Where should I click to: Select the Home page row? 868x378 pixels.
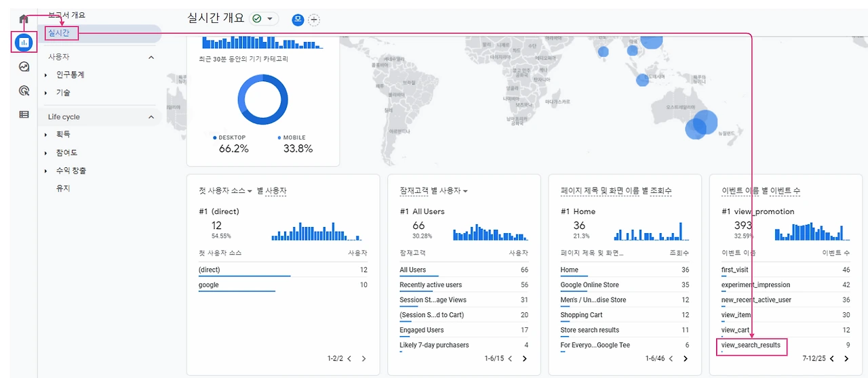(625, 270)
